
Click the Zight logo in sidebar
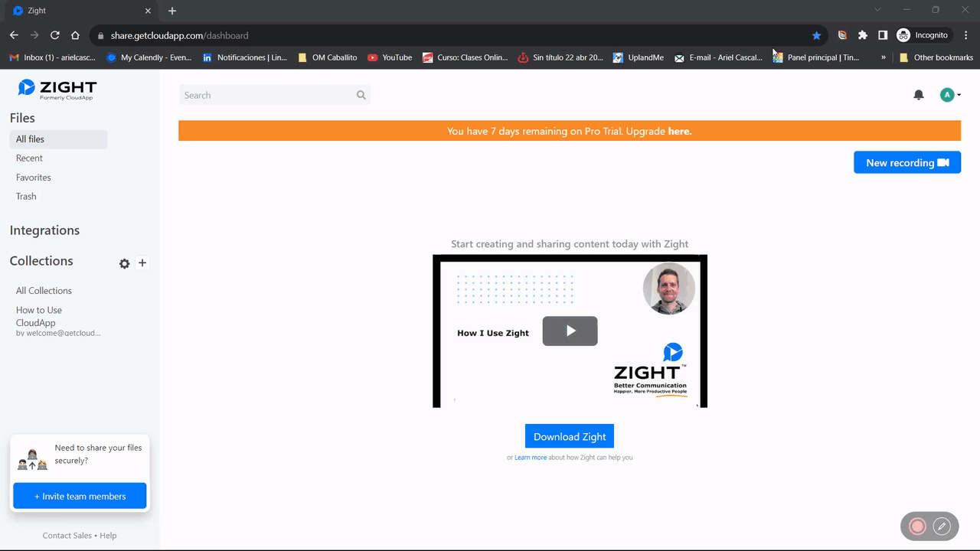57,90
